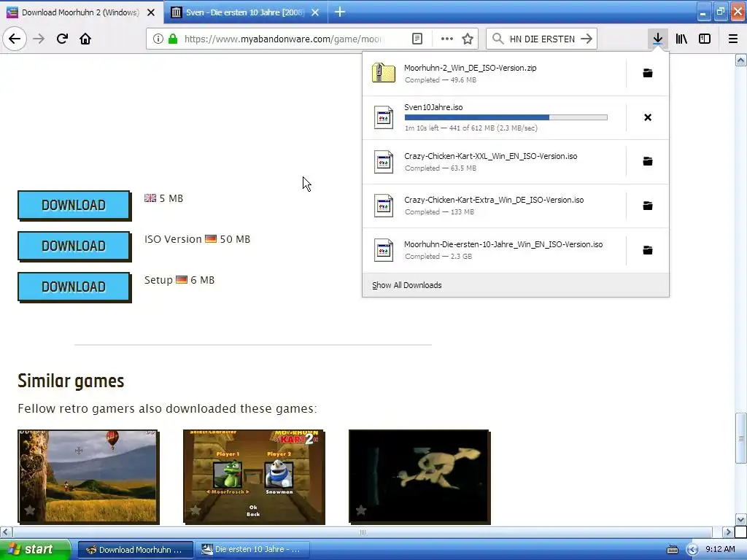Screen dimensions: 747x560
Task: Click the search magnifier icon
Action: coord(498,39)
